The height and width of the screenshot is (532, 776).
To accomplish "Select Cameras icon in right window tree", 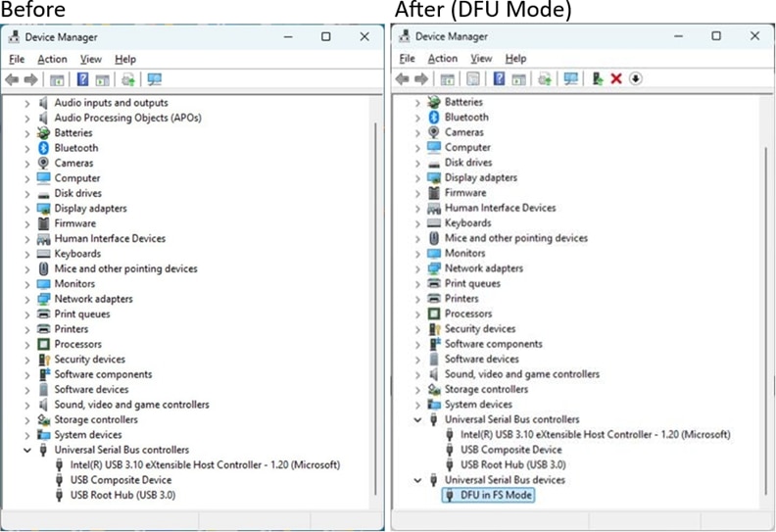I will pyautogui.click(x=434, y=132).
